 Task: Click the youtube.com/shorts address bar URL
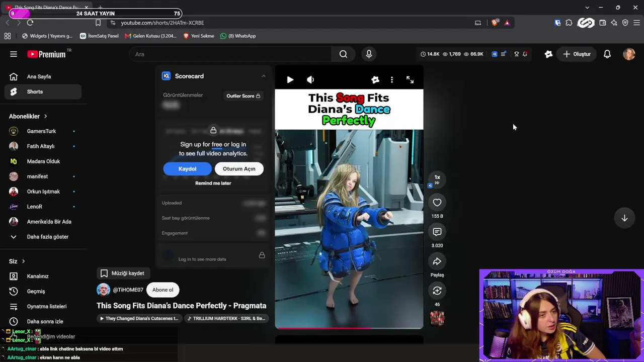click(163, 23)
